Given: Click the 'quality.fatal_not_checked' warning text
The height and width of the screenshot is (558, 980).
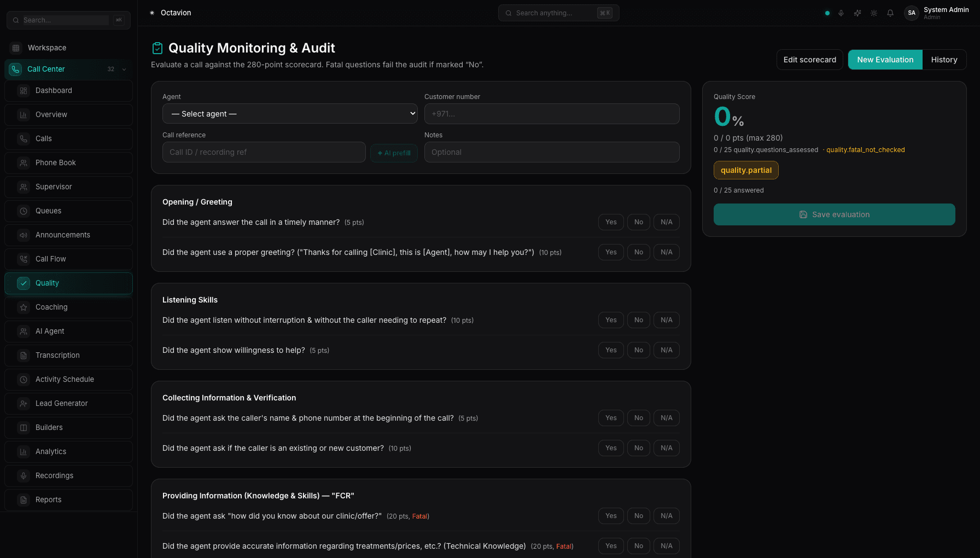Looking at the screenshot, I should click(x=865, y=150).
